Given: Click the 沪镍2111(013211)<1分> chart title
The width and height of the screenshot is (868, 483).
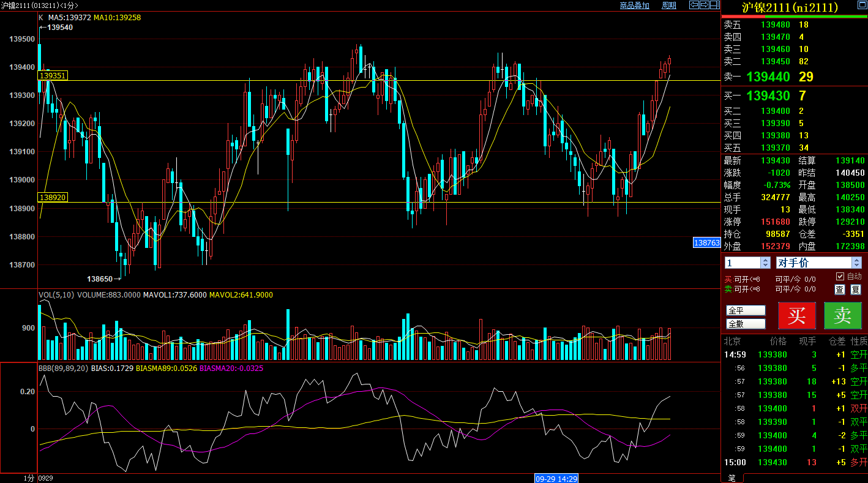Looking at the screenshot, I should pos(40,6).
